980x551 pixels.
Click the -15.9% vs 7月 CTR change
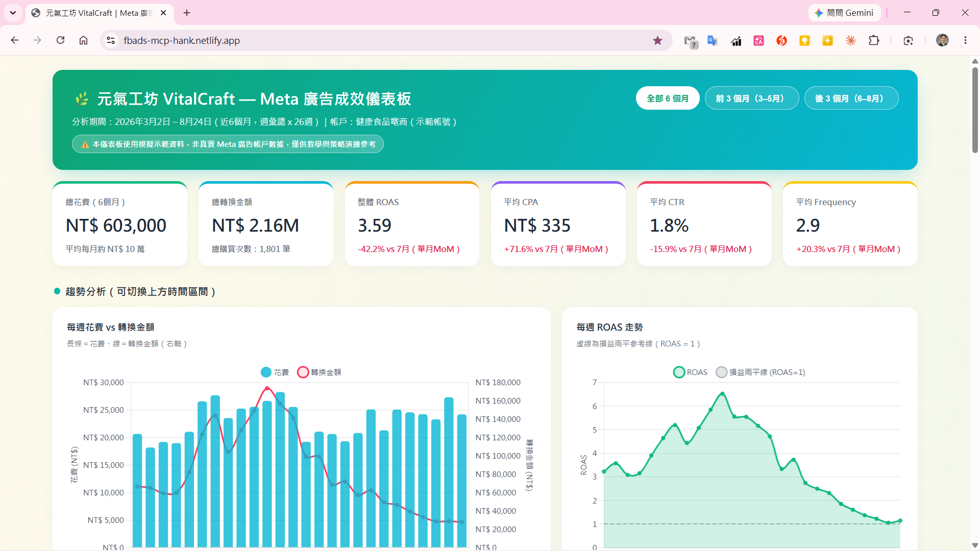pos(701,249)
